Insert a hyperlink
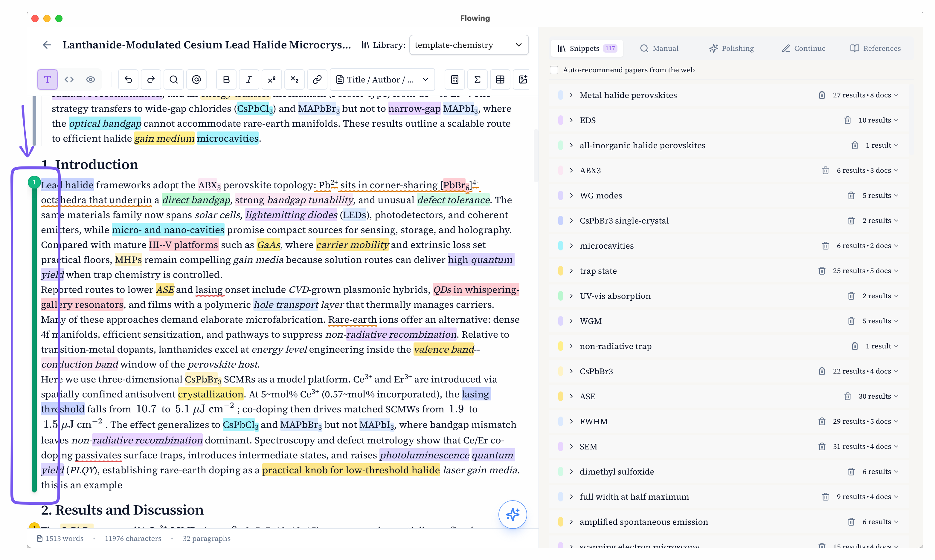 (x=317, y=79)
